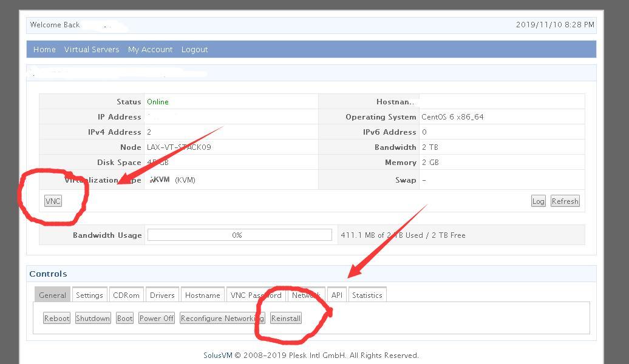Select Reconfigure Networking
The width and height of the screenshot is (629, 364).
(x=222, y=318)
